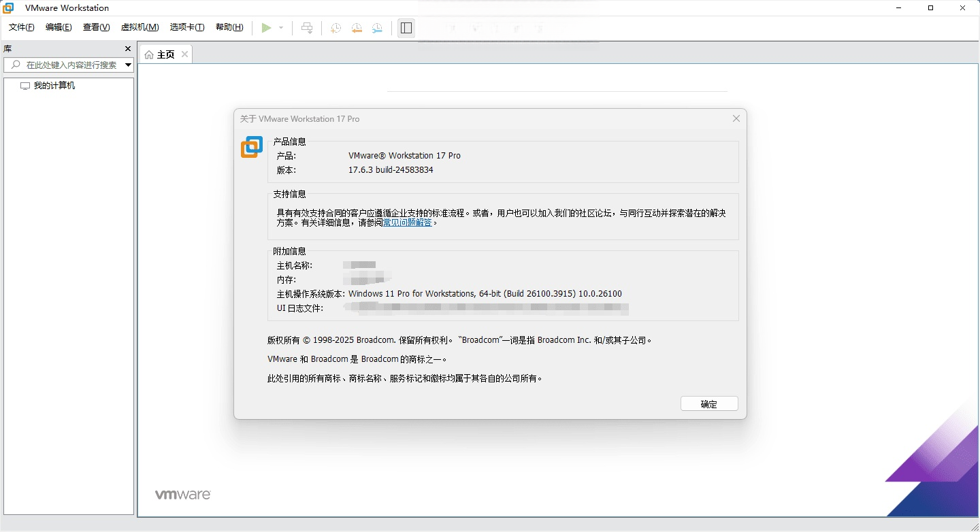Click the UI 日志文件 label
The image size is (980, 532).
point(299,308)
